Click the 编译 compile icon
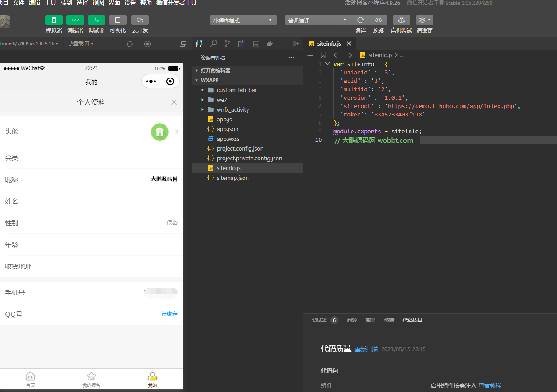 [360, 20]
